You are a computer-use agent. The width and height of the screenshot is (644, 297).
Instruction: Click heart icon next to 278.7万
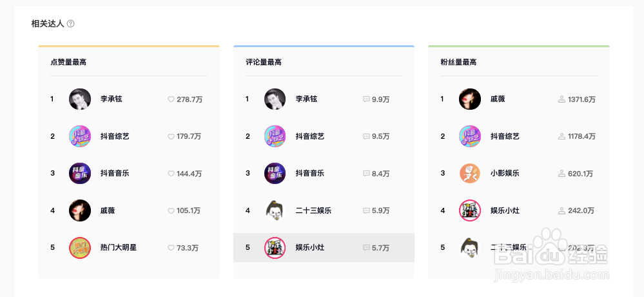(171, 99)
